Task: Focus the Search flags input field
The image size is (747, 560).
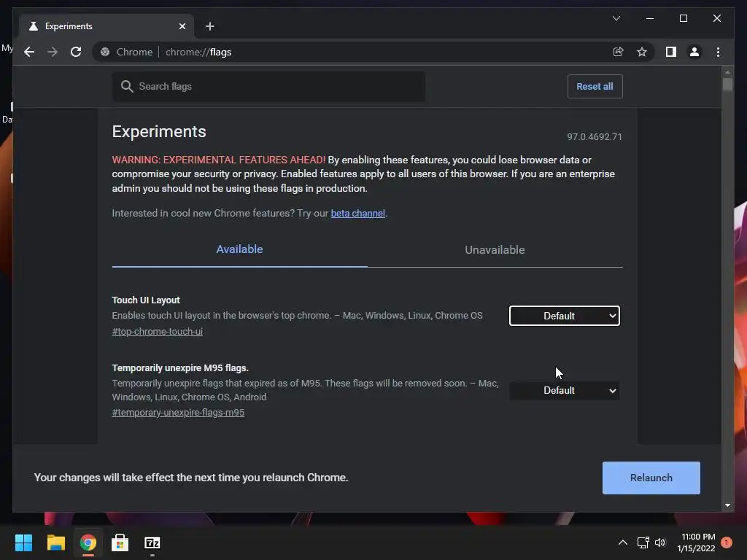Action: point(268,86)
